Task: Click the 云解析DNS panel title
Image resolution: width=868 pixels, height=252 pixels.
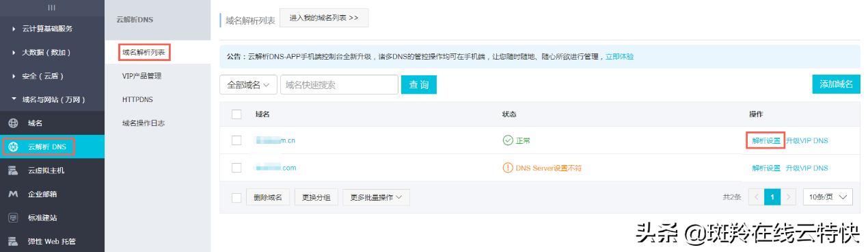Action: (135, 20)
